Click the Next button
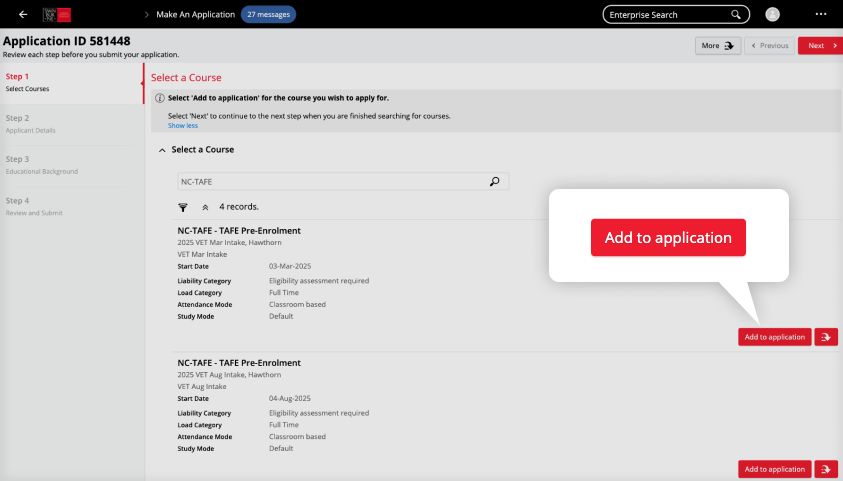Image resolution: width=843 pixels, height=481 pixels. pos(820,46)
